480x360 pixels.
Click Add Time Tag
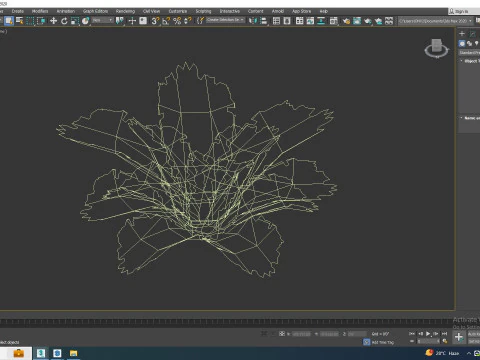pyautogui.click(x=383, y=342)
